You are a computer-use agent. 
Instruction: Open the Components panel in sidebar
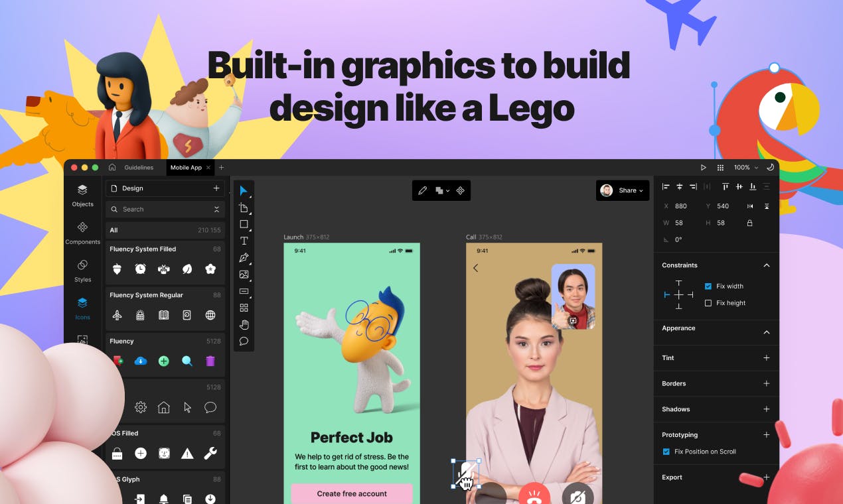[x=82, y=233]
